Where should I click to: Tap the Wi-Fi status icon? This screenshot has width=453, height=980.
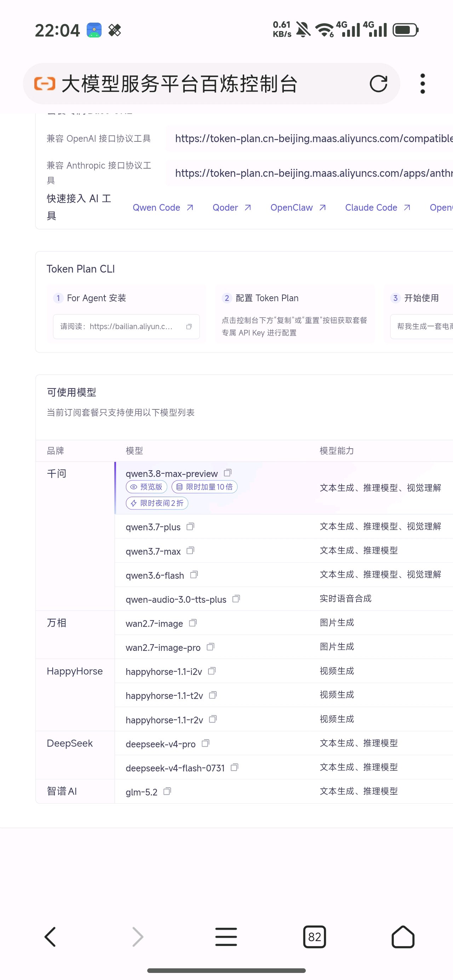coord(325,30)
